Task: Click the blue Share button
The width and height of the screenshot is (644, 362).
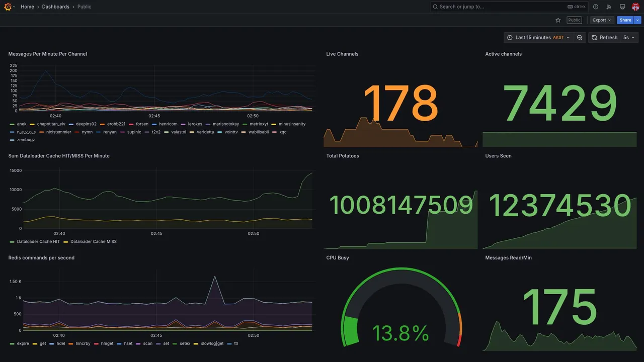Action: point(625,20)
